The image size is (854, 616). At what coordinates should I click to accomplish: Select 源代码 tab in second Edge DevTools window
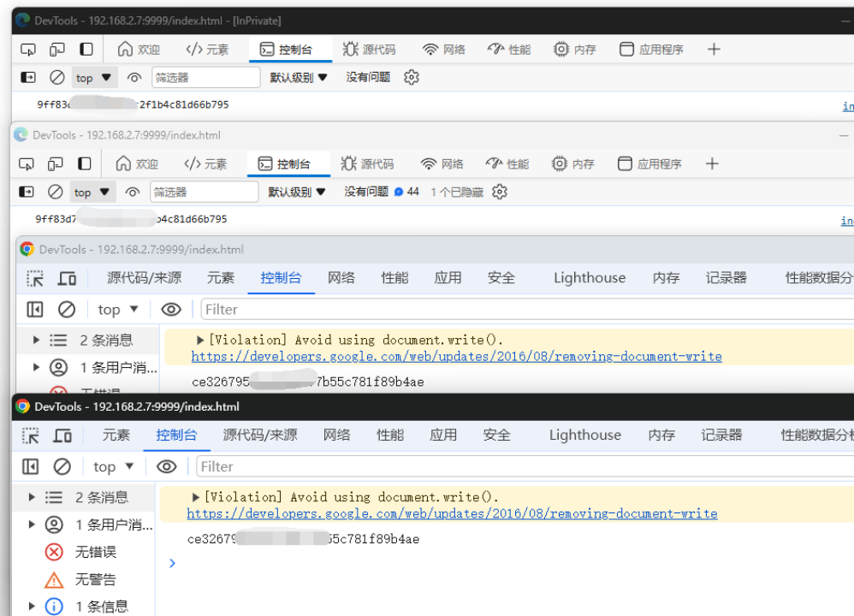(367, 164)
